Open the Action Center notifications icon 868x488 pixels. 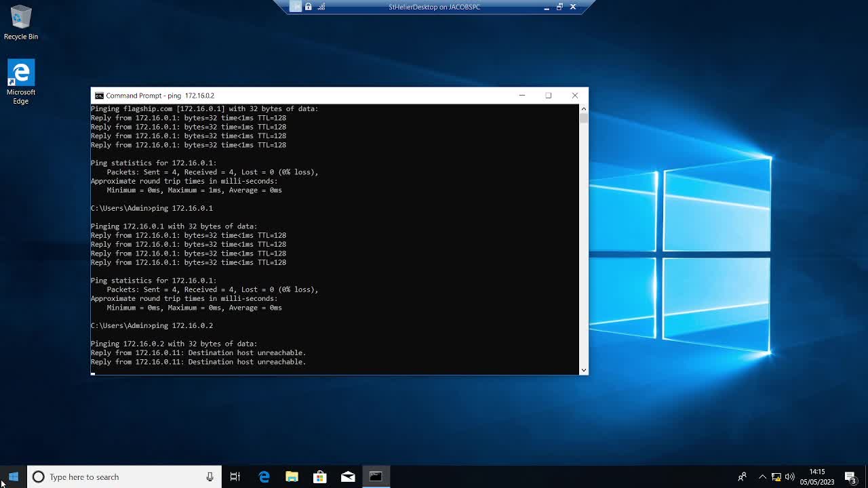(850, 477)
